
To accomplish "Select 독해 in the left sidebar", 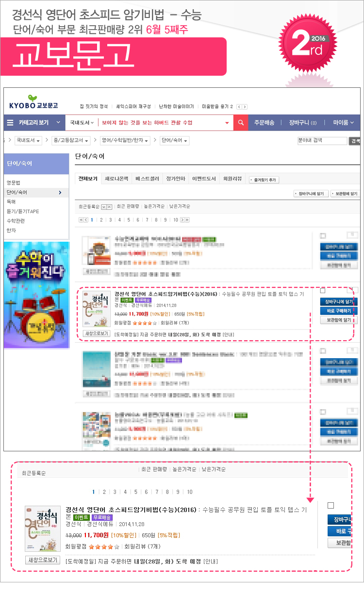I will [x=11, y=201].
